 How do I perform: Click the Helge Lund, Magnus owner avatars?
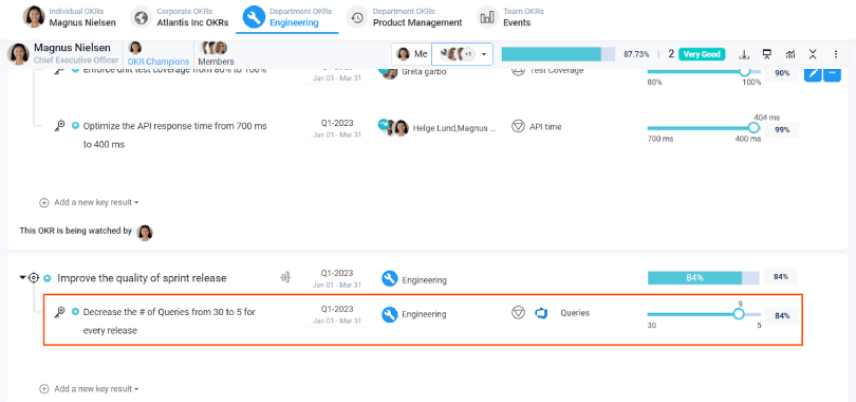tap(394, 127)
